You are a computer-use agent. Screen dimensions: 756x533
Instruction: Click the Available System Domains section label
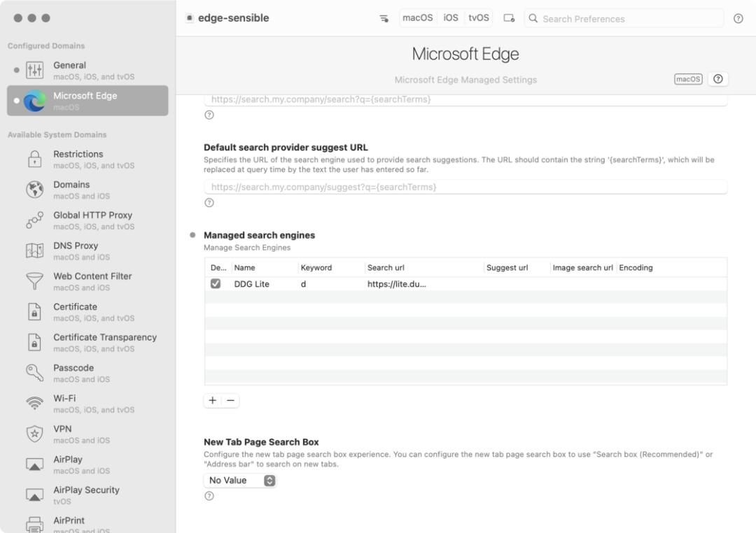pos(57,135)
